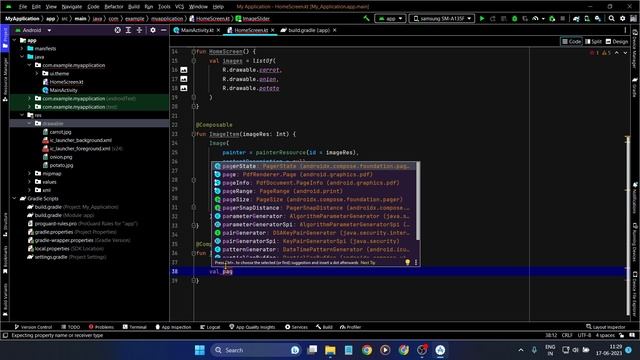The height and width of the screenshot is (360, 640).
Task: Expand the mipmap folder
Action: coord(30,173)
